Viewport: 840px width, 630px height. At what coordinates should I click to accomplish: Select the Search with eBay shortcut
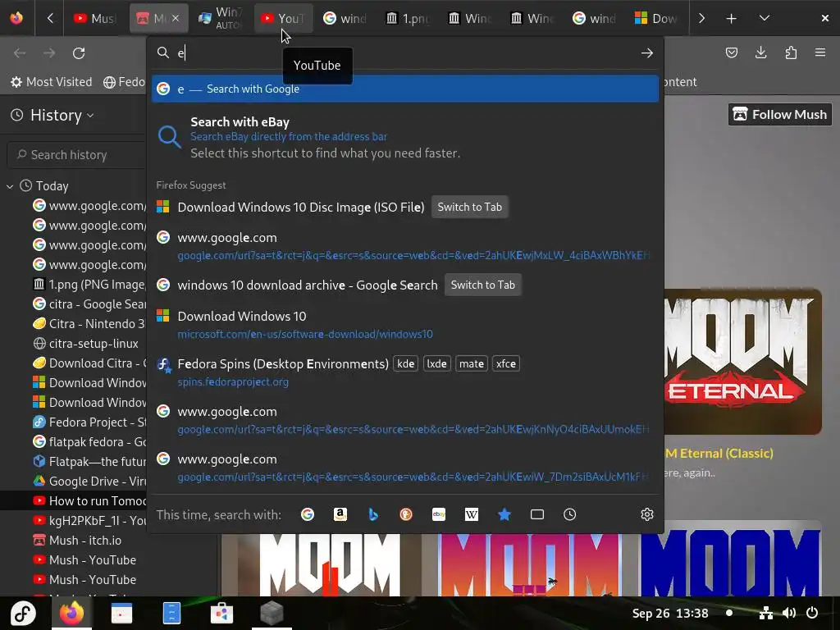point(405,137)
